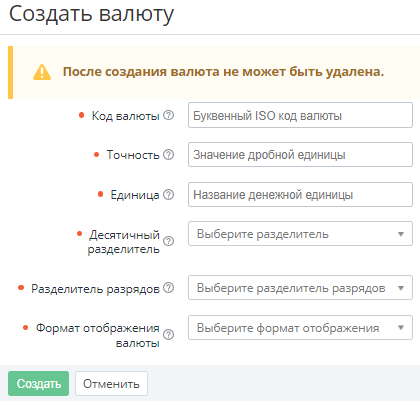Screen dimensions: 420x403
Task: Focus the Буквенный ISO код валюты field
Action: pyautogui.click(x=300, y=115)
